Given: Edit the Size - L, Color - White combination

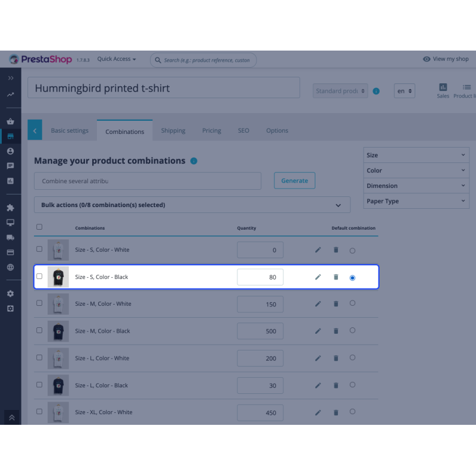Looking at the screenshot, I should click(318, 358).
